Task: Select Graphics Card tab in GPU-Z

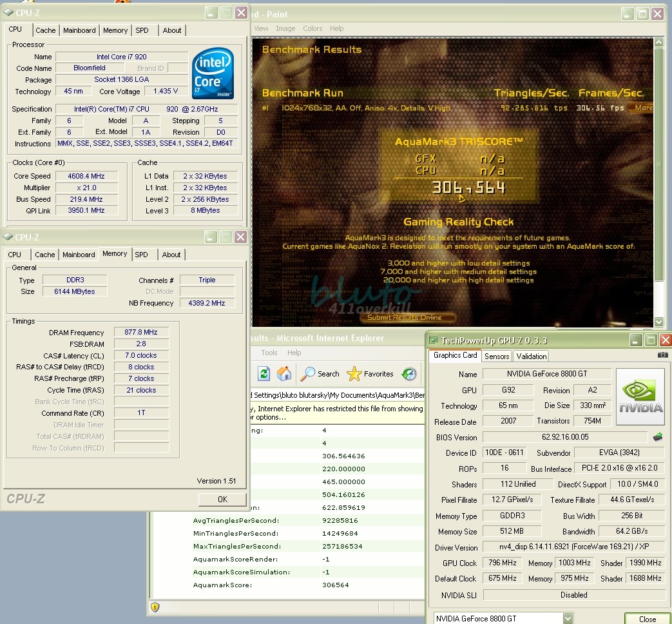Action: [x=455, y=355]
